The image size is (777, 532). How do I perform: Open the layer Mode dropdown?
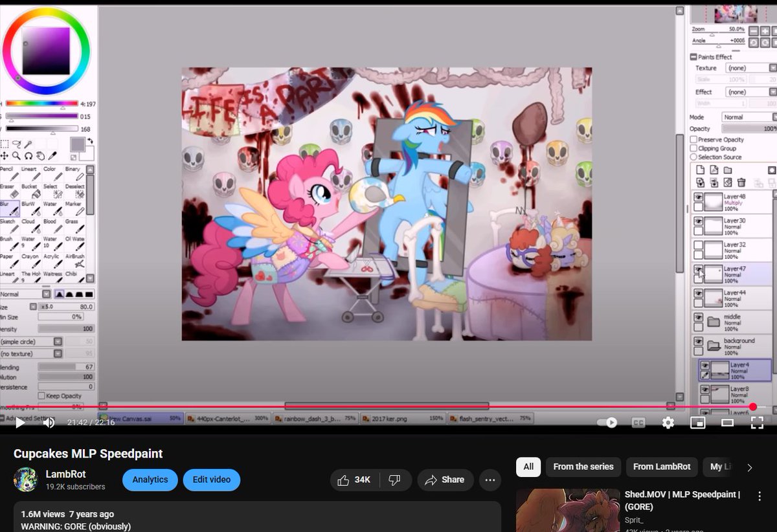tap(749, 117)
